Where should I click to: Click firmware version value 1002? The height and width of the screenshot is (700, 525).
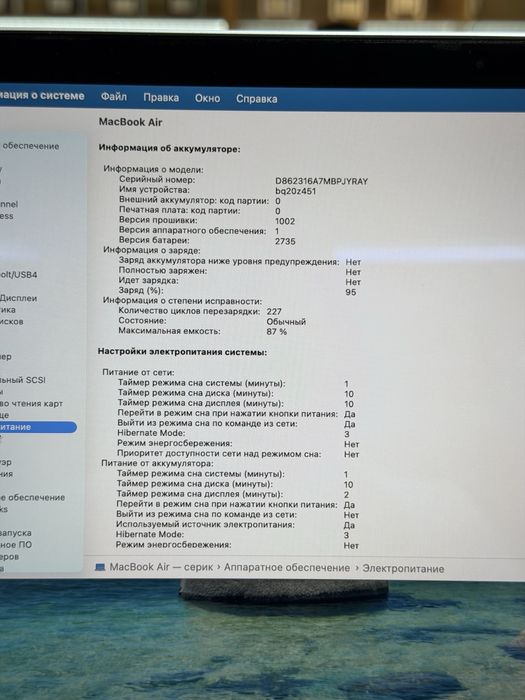285,221
